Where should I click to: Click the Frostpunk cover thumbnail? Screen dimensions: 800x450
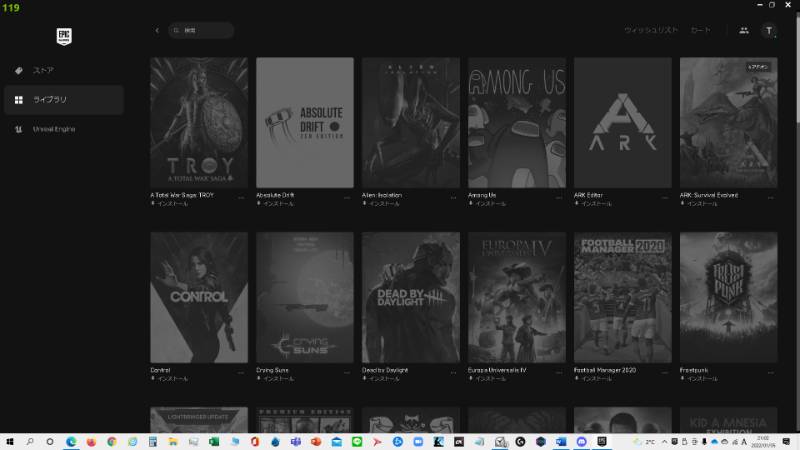729,297
